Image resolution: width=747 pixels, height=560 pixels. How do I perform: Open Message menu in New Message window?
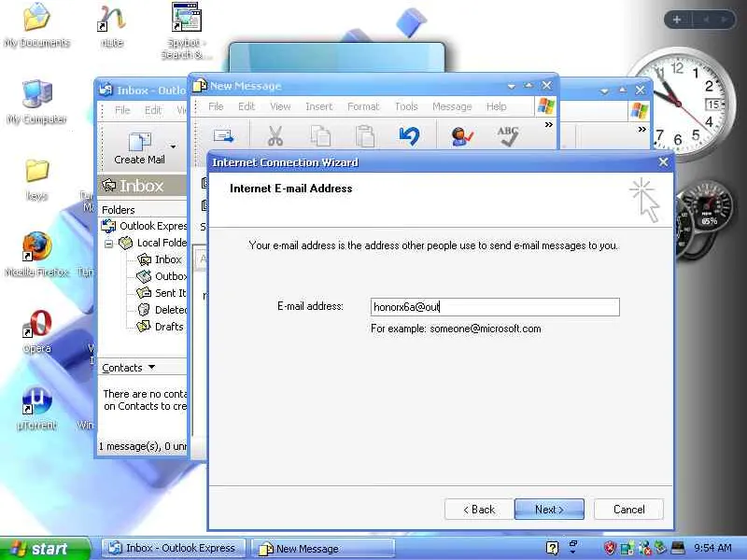tap(452, 106)
